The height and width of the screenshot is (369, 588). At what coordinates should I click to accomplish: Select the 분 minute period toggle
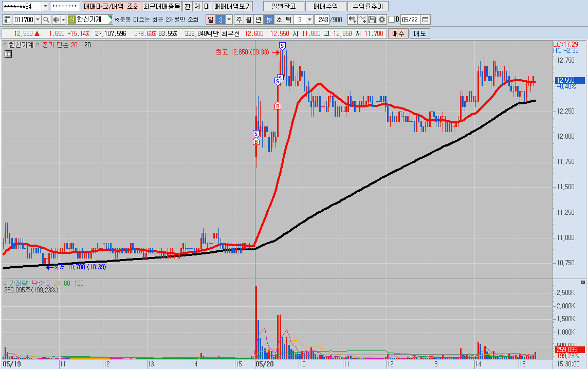click(x=269, y=20)
